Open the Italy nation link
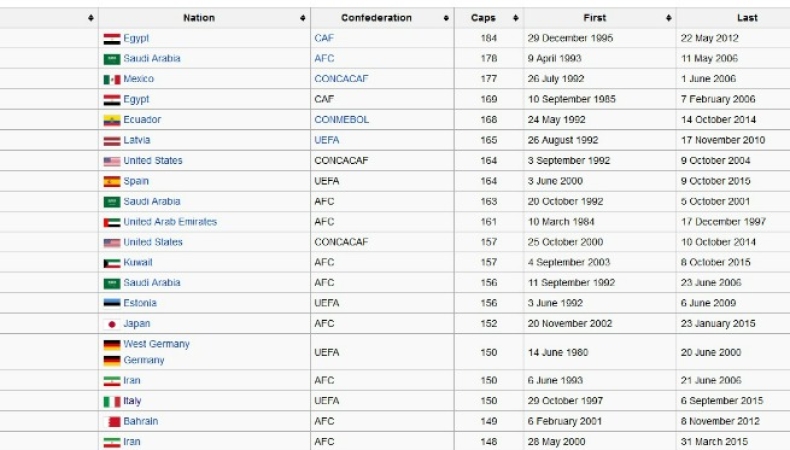790x450 pixels. click(x=133, y=401)
